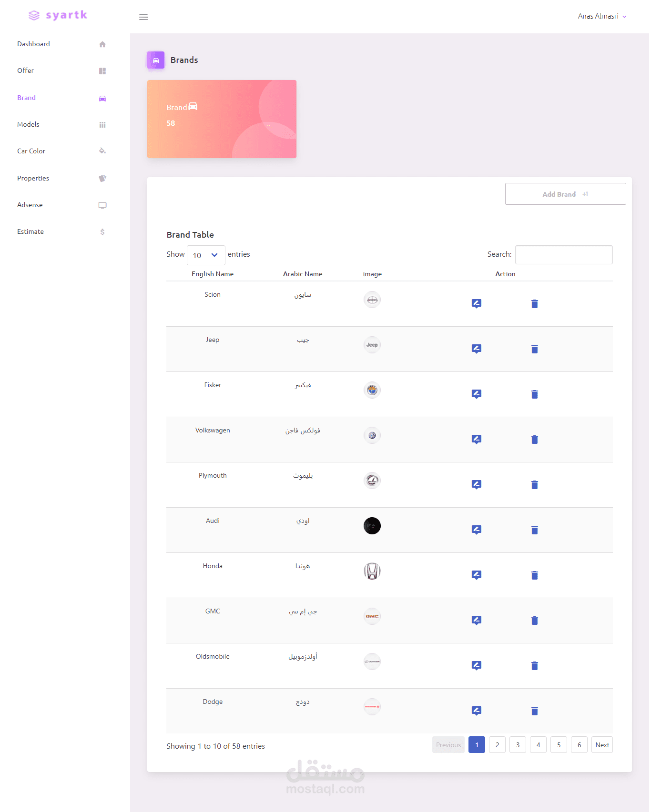Click the Dashboard home icon in sidebar
651x812 pixels.
coord(102,44)
